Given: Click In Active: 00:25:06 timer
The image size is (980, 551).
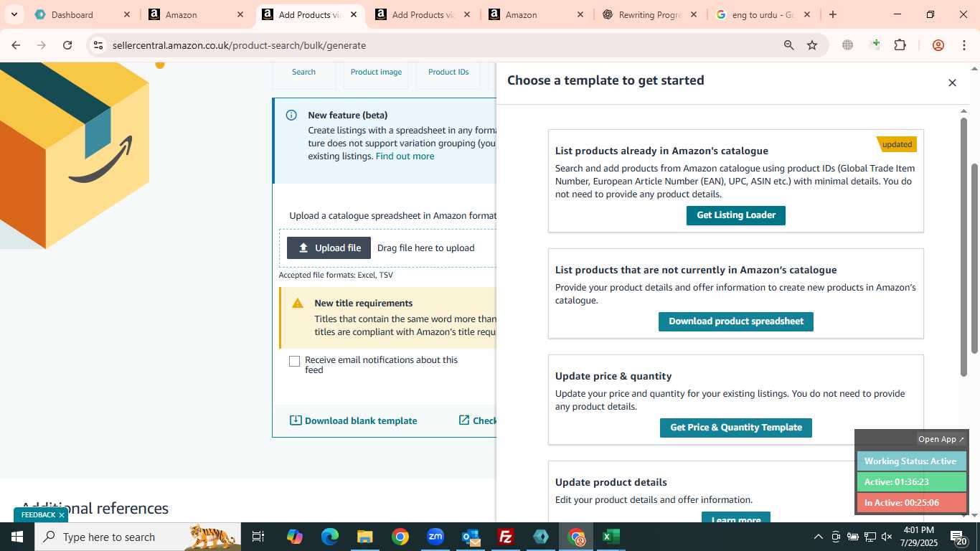Looking at the screenshot, I should [x=911, y=503].
